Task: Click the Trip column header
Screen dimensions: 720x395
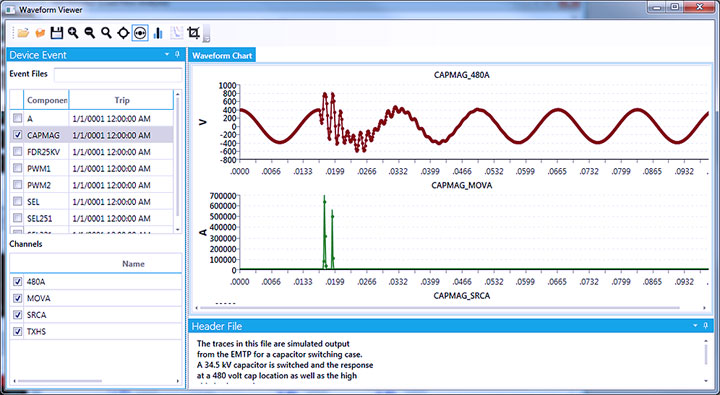Action: (x=122, y=100)
